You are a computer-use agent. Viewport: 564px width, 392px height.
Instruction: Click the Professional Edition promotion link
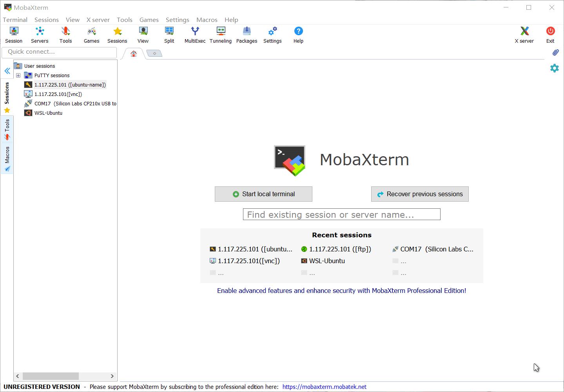342,291
